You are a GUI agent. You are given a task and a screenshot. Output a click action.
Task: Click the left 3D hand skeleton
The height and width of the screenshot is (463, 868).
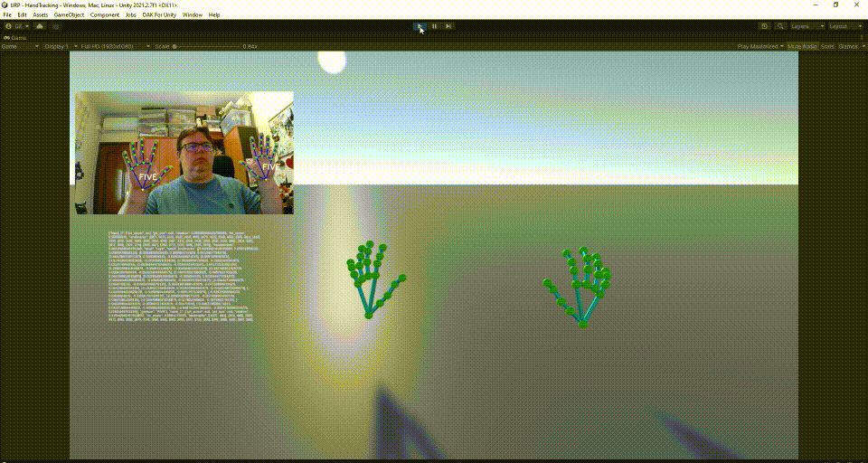pyautogui.click(x=375, y=279)
